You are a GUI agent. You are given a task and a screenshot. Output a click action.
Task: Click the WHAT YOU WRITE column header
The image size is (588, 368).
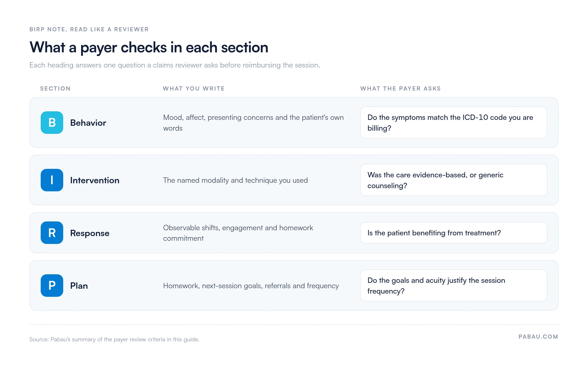(194, 89)
